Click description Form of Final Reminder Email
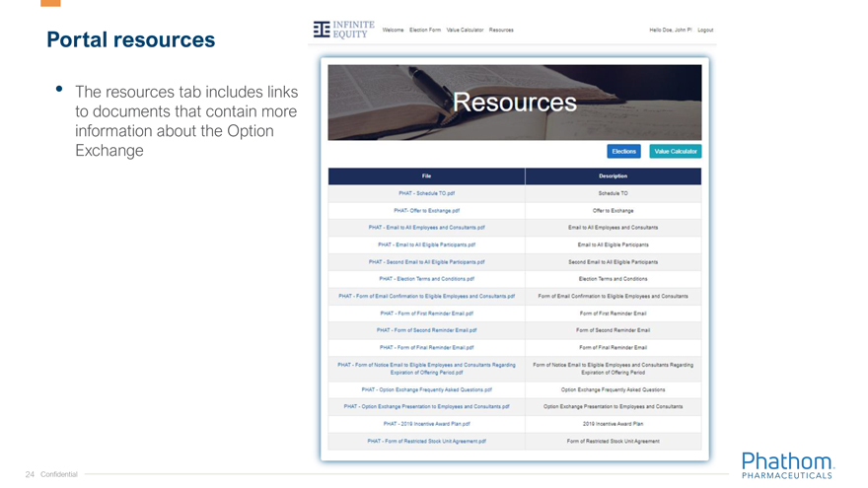 tap(613, 347)
